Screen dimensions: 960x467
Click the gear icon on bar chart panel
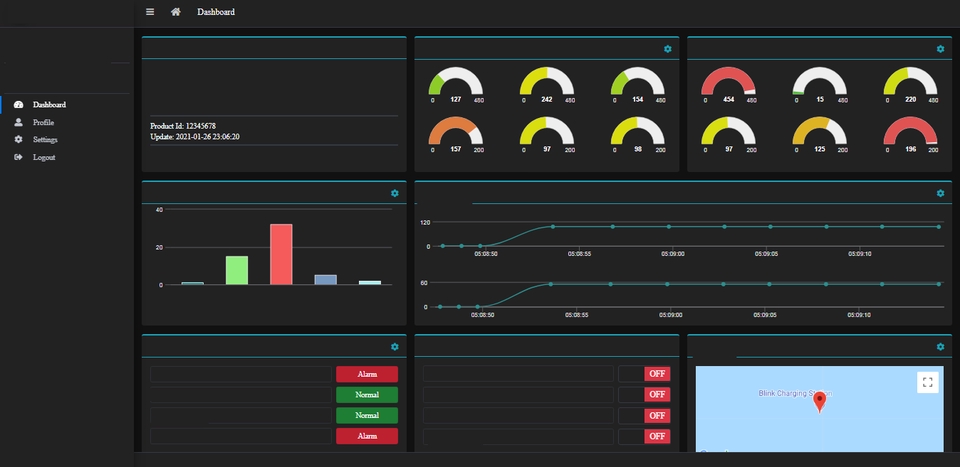(395, 193)
